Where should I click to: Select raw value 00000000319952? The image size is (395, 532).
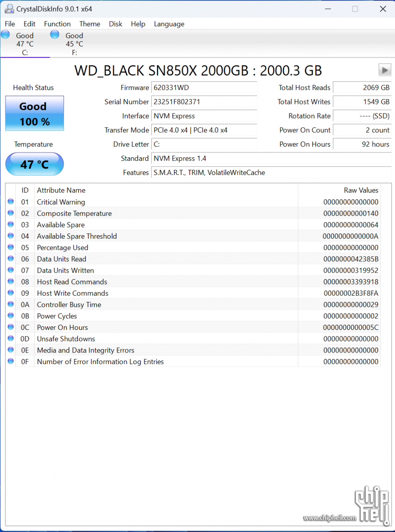[x=351, y=270]
